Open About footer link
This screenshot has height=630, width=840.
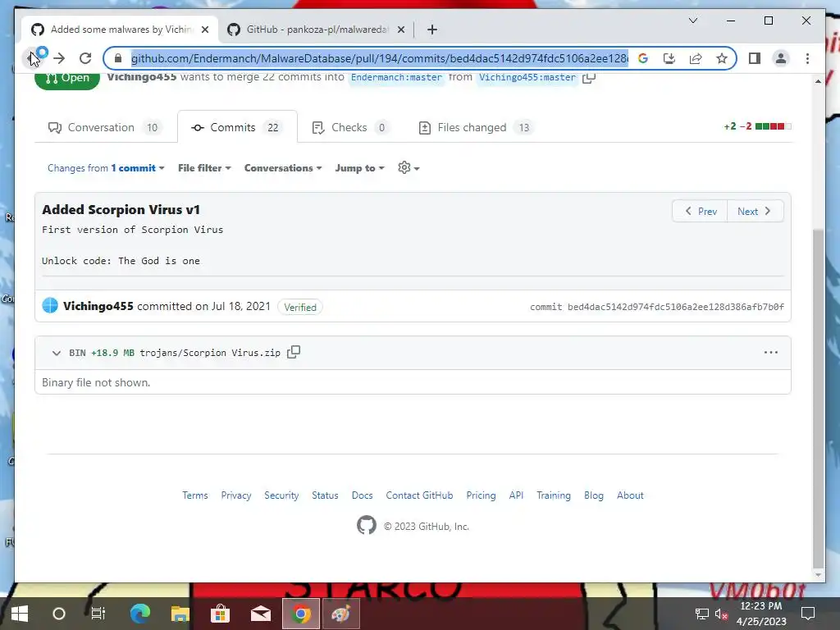pos(630,495)
